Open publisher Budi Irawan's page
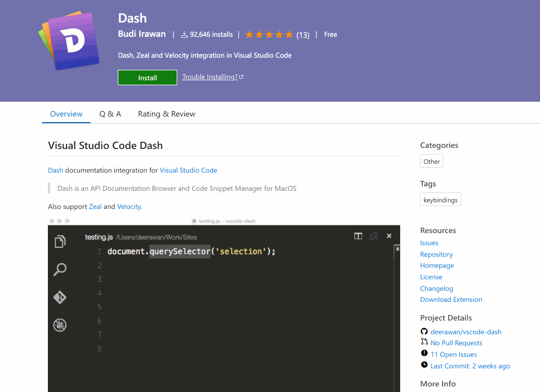Image resolution: width=540 pixels, height=392 pixels. click(x=142, y=34)
